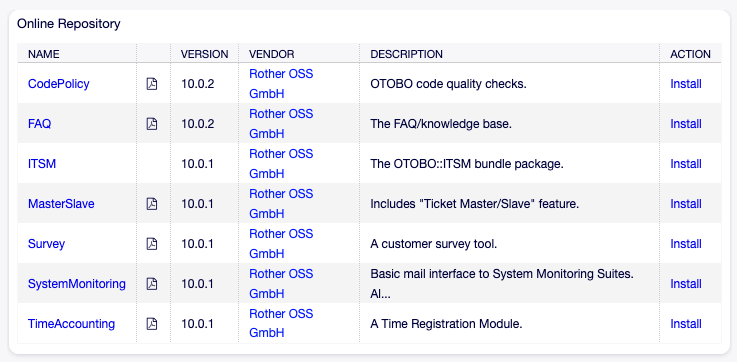The width and height of the screenshot is (737, 362).
Task: Click Rother OSS GmbH vendor in CodePolicy row
Action: [281, 84]
